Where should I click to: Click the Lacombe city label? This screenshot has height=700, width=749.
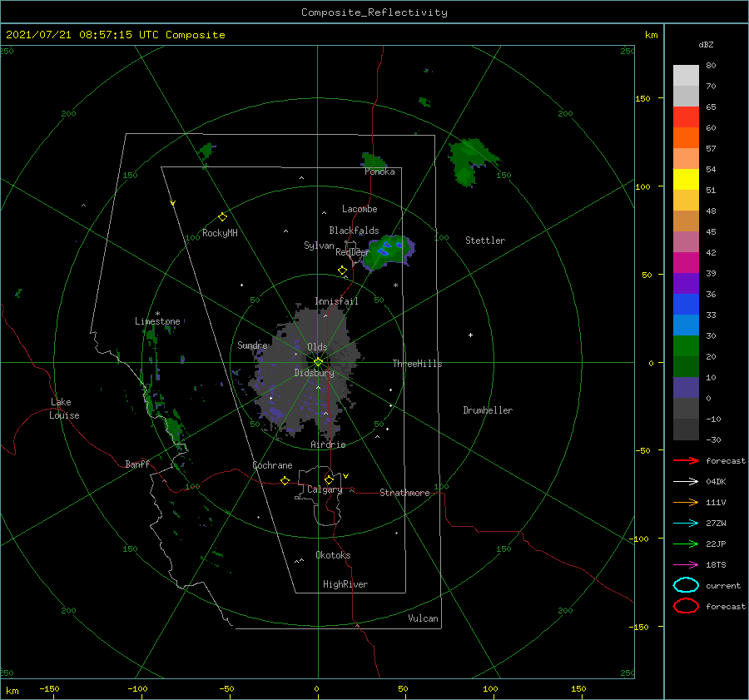click(x=360, y=209)
